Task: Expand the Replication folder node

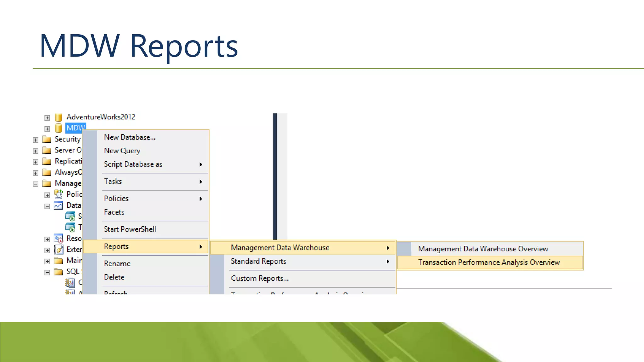Action: [36, 162]
